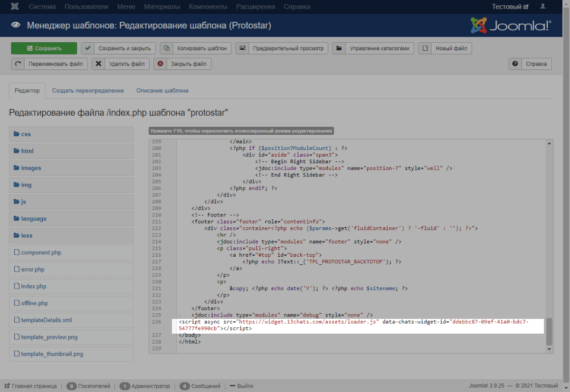The height and width of the screenshot is (392, 570).
Task: Open the Меню menu
Action: [126, 7]
